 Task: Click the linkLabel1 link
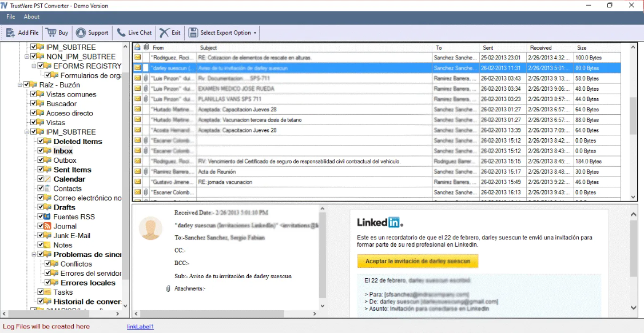pyautogui.click(x=141, y=327)
